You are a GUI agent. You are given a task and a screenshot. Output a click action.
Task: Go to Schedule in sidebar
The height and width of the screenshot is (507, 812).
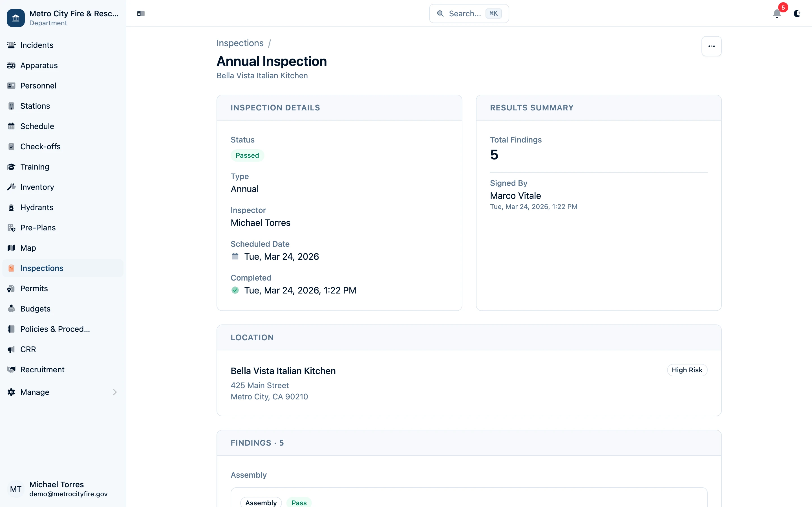coord(37,126)
